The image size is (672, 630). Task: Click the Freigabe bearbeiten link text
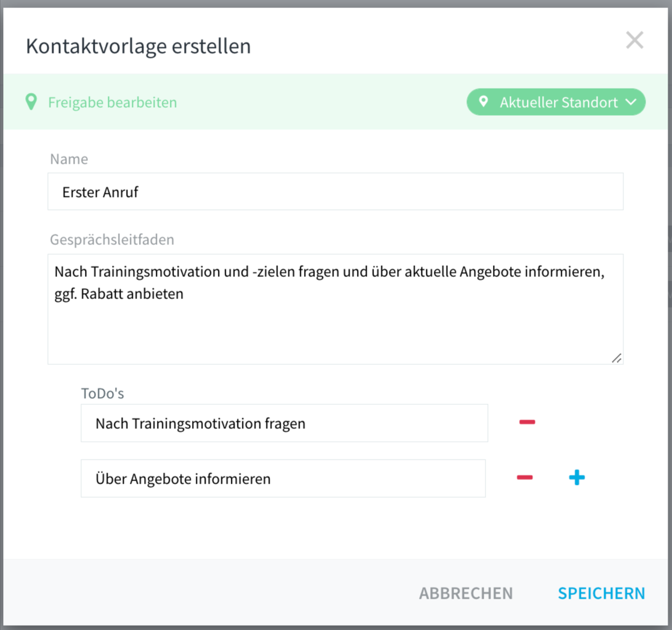coord(112,102)
